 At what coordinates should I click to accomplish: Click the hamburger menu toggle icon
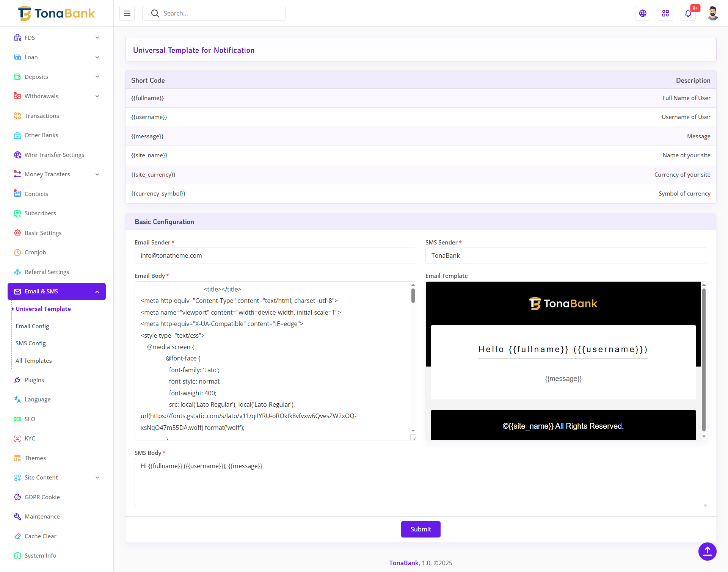[127, 13]
